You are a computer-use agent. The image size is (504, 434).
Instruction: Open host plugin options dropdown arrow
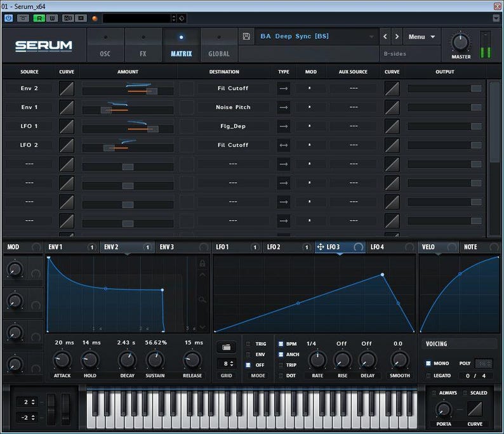click(496, 18)
